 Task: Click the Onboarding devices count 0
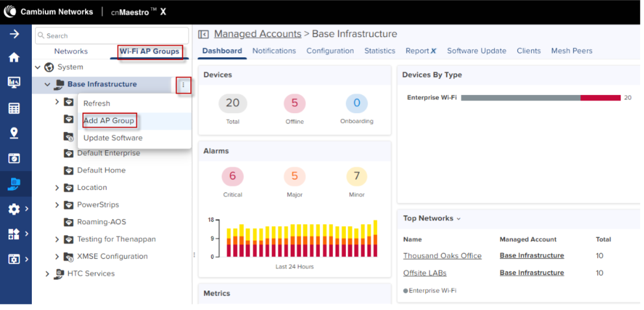pyautogui.click(x=356, y=103)
